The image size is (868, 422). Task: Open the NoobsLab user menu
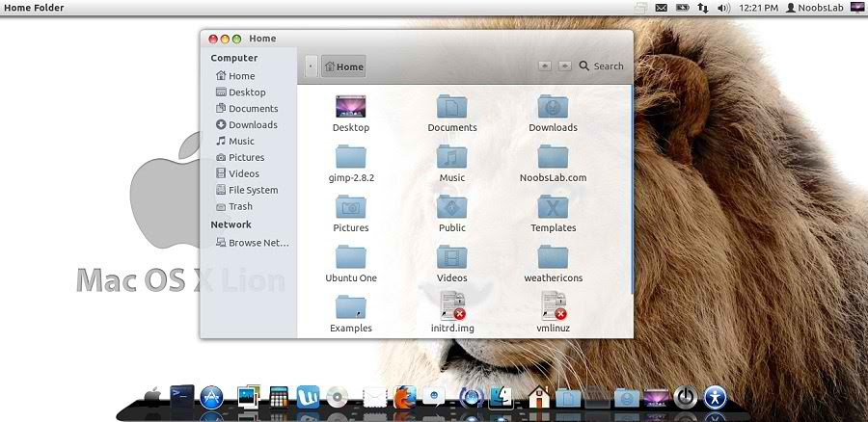click(815, 8)
